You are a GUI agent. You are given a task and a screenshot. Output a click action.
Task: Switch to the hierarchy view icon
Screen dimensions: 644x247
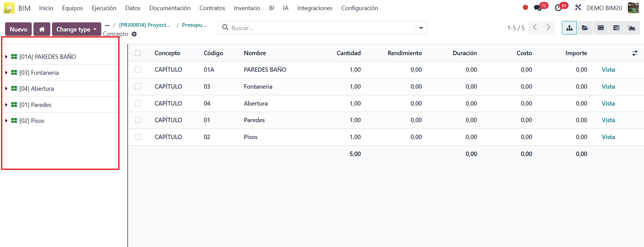pyautogui.click(x=569, y=28)
